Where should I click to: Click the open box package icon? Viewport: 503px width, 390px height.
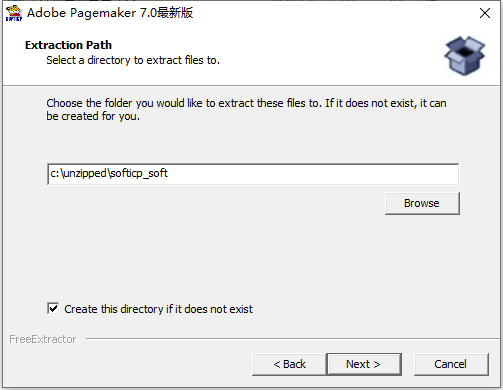(x=464, y=56)
